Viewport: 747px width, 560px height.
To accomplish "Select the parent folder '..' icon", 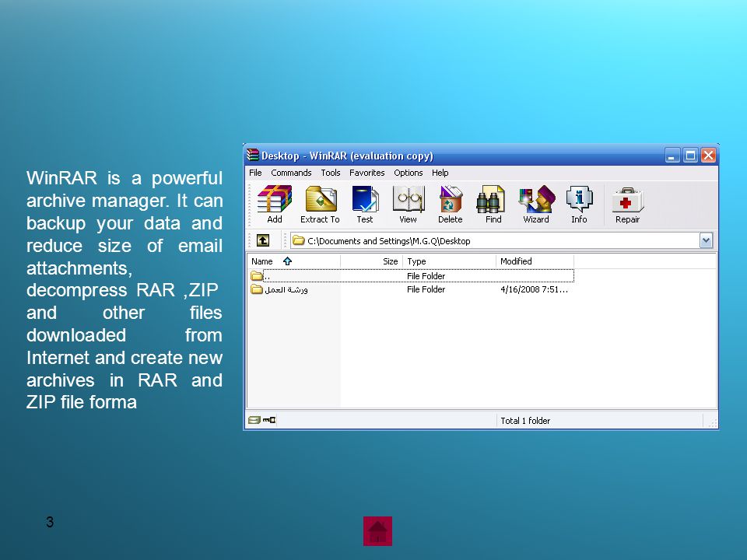I will coord(256,275).
